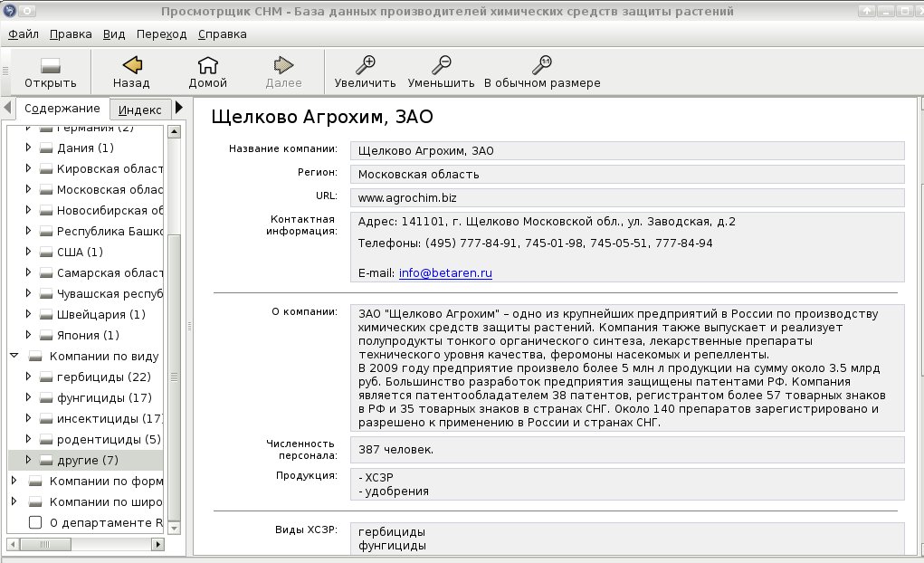Open the Переход menu
The width and height of the screenshot is (924, 563).
point(161,34)
